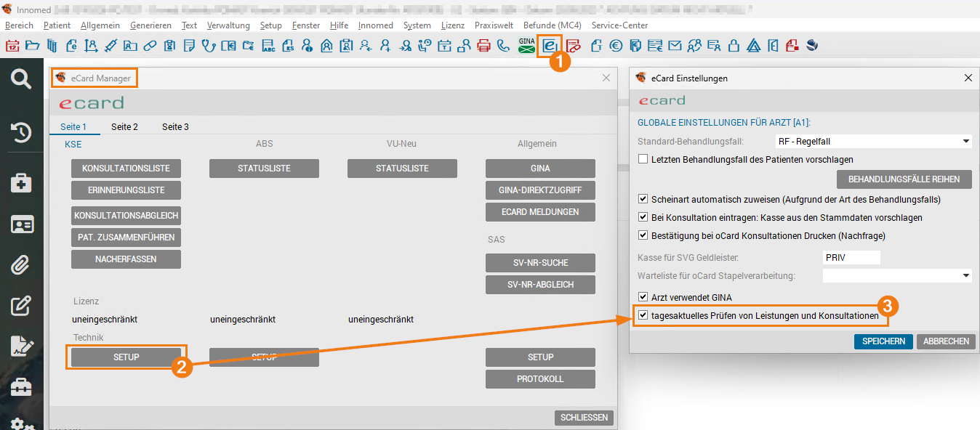Click the paperclip icon in sidebar
Screen dimensions: 980x430
click(x=21, y=266)
